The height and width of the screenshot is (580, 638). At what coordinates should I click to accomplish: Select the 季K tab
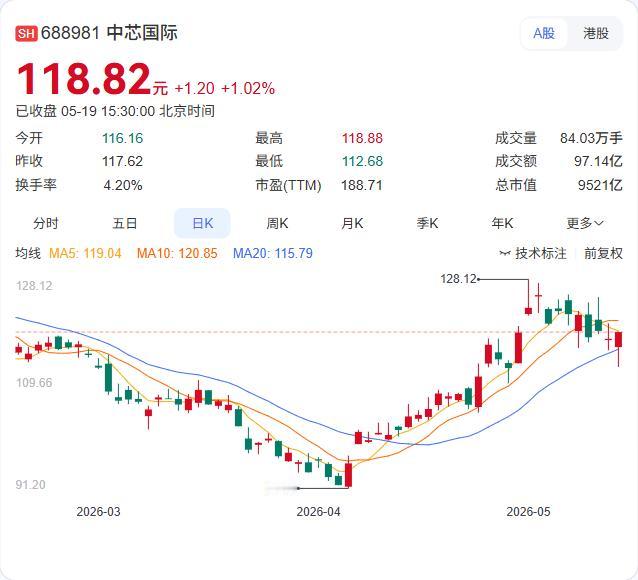pyautogui.click(x=427, y=223)
